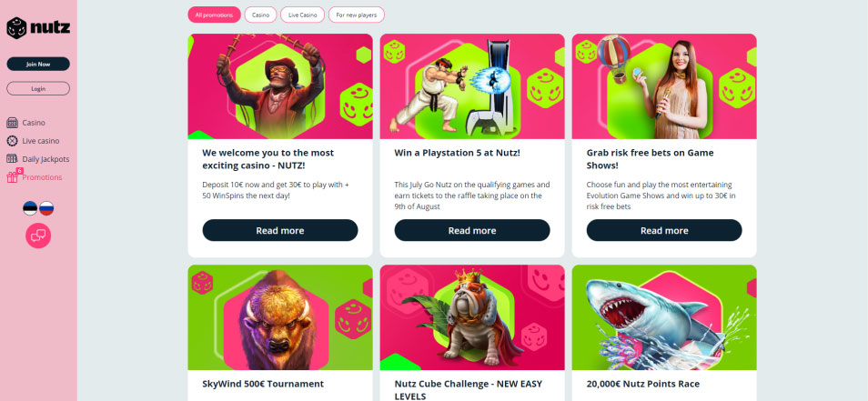Open the Nutz Cube Challenge bulldog image
This screenshot has width=868, height=401.
tap(472, 317)
